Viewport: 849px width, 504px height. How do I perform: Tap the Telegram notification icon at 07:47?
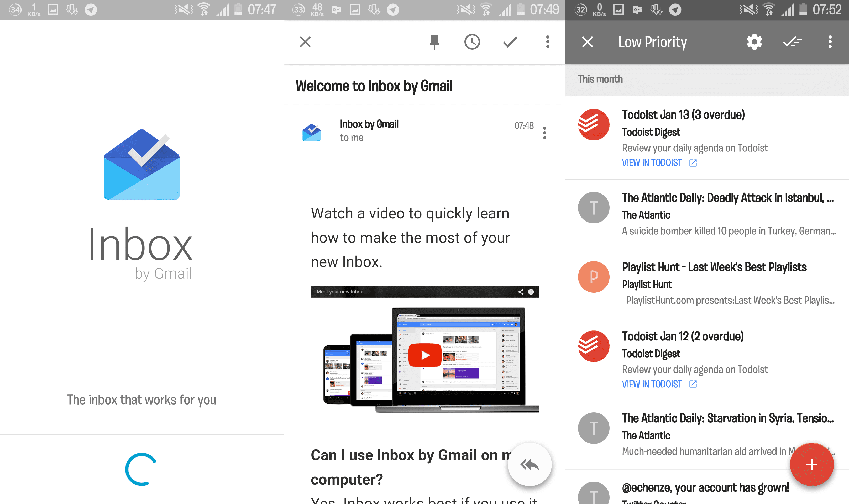(91, 9)
